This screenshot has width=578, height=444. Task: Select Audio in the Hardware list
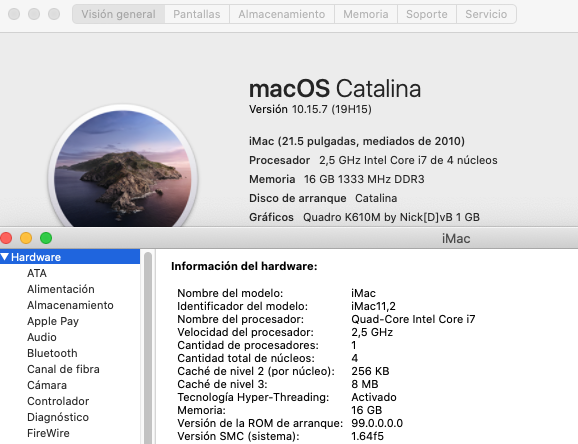[42, 337]
